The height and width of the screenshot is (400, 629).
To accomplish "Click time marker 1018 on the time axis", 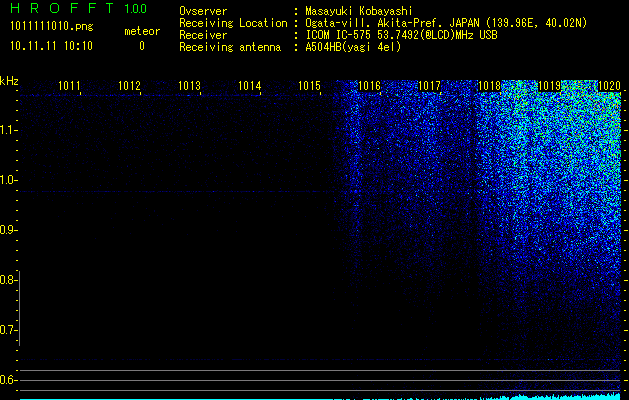I will (489, 86).
